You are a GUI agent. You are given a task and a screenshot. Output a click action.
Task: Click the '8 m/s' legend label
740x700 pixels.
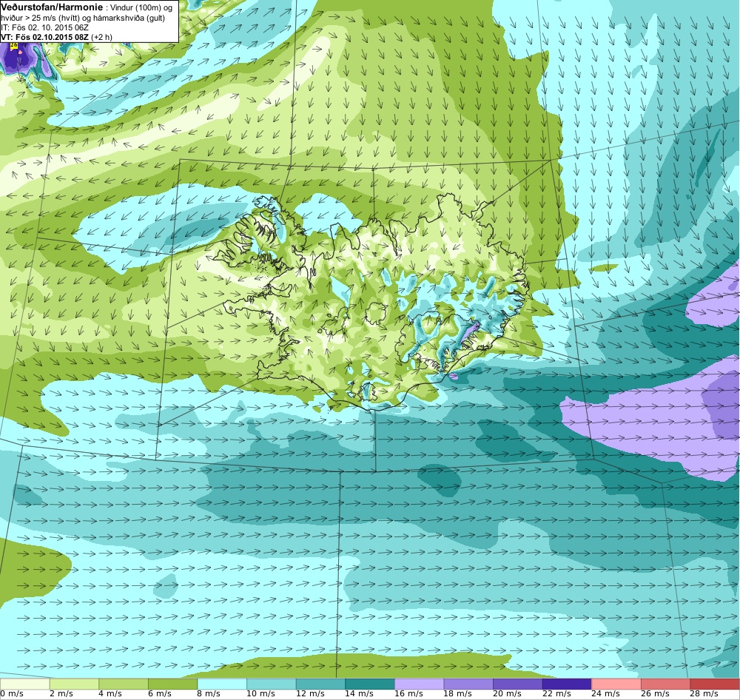pos(209,694)
